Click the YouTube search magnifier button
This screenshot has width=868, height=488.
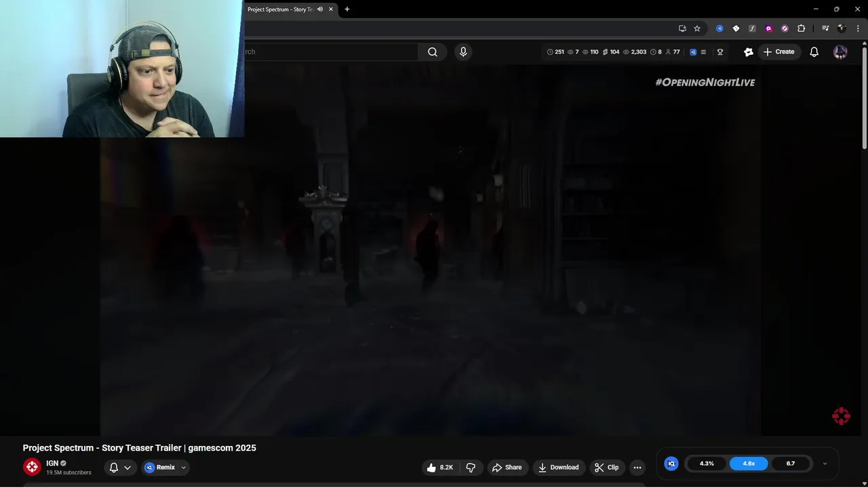[x=433, y=52]
